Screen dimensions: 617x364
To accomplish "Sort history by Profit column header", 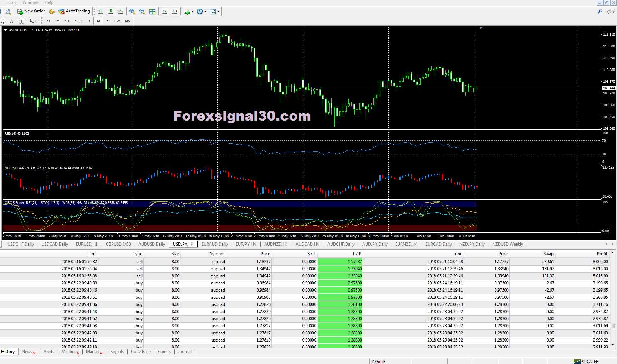I will pos(582,254).
